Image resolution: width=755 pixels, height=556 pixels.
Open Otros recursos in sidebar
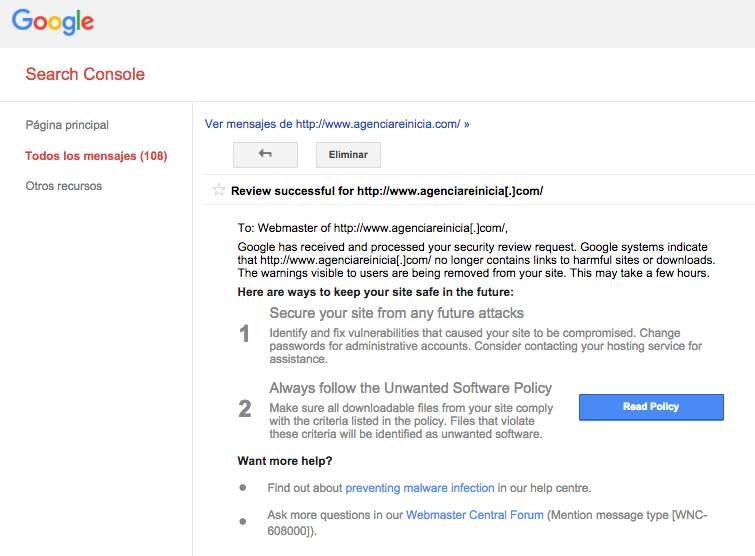pos(64,186)
